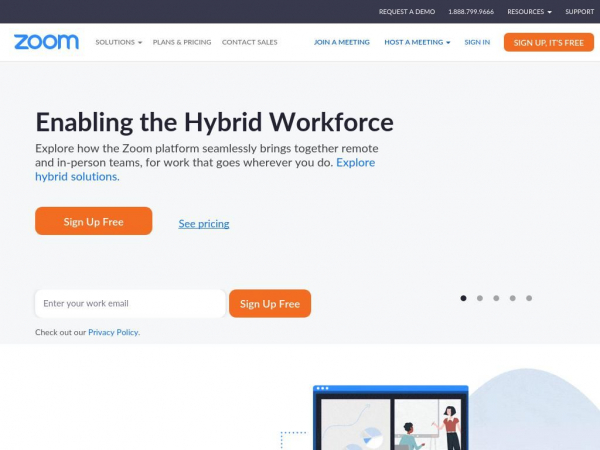600x450 pixels.
Task: Select the first carousel dot
Action: click(x=463, y=298)
